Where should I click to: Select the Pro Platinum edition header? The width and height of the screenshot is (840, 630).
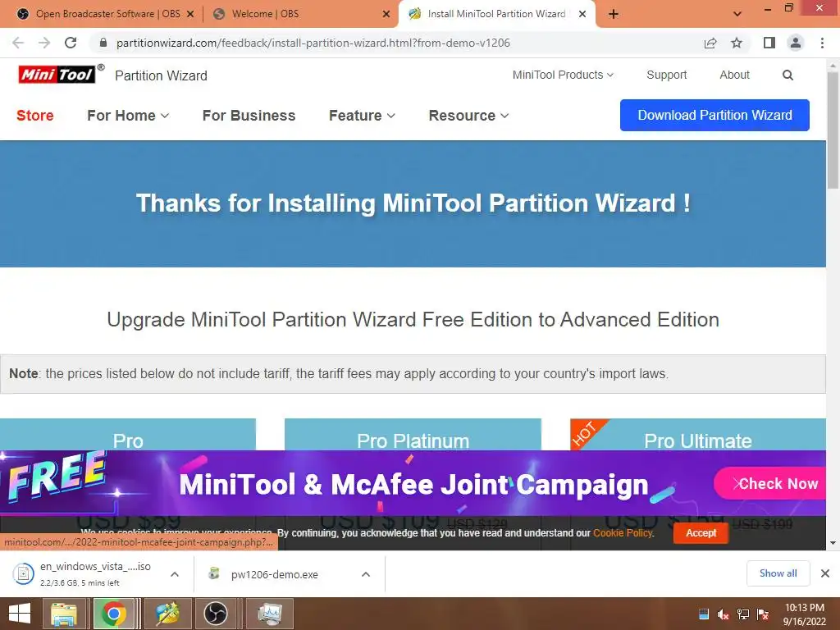point(413,435)
